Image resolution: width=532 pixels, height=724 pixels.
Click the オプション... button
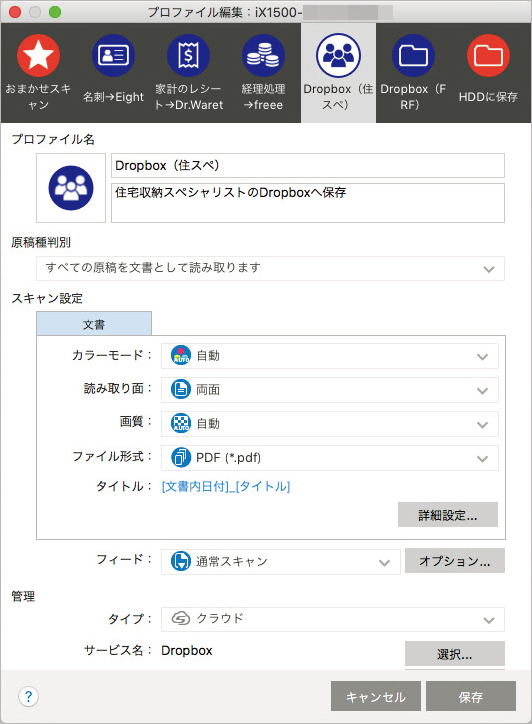(455, 561)
